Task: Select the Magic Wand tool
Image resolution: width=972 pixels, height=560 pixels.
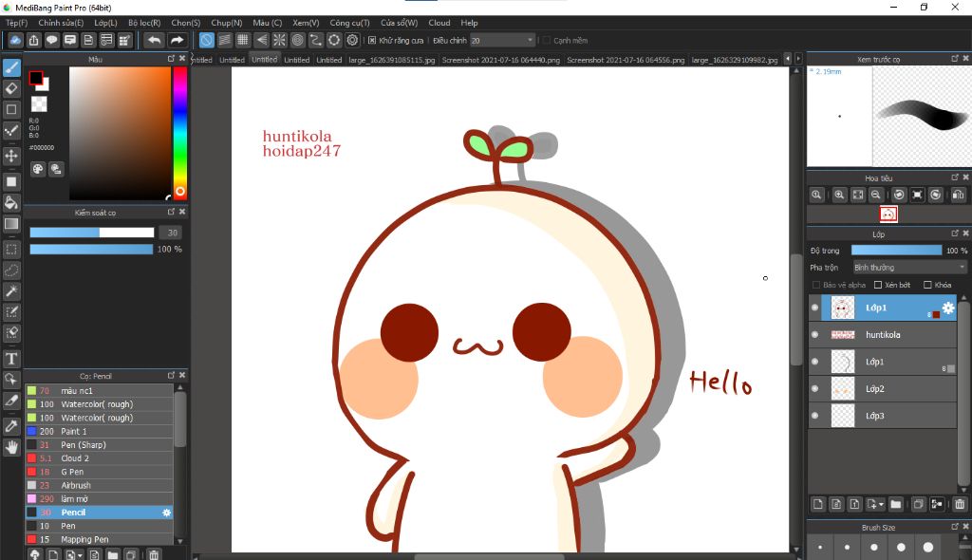Action: 11,290
